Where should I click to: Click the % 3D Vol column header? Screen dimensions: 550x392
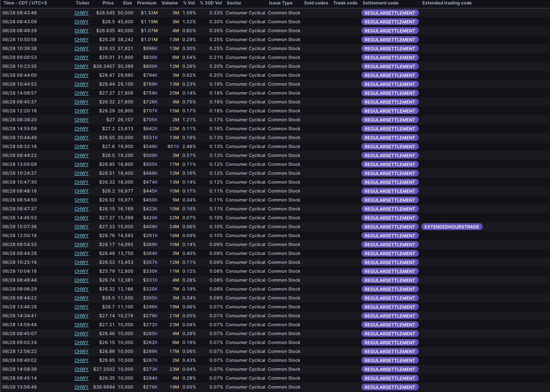coord(211,3)
